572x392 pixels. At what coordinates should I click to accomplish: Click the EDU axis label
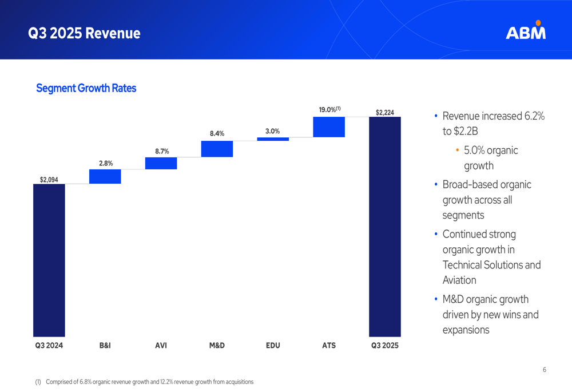[273, 346]
